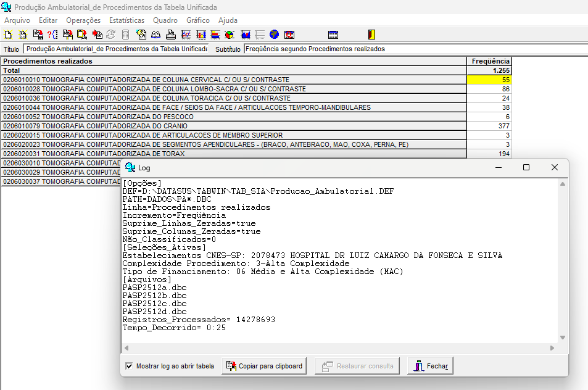Viewport: 588px width, 390px height.
Task: Click the save table disk icon
Action: pos(38,35)
